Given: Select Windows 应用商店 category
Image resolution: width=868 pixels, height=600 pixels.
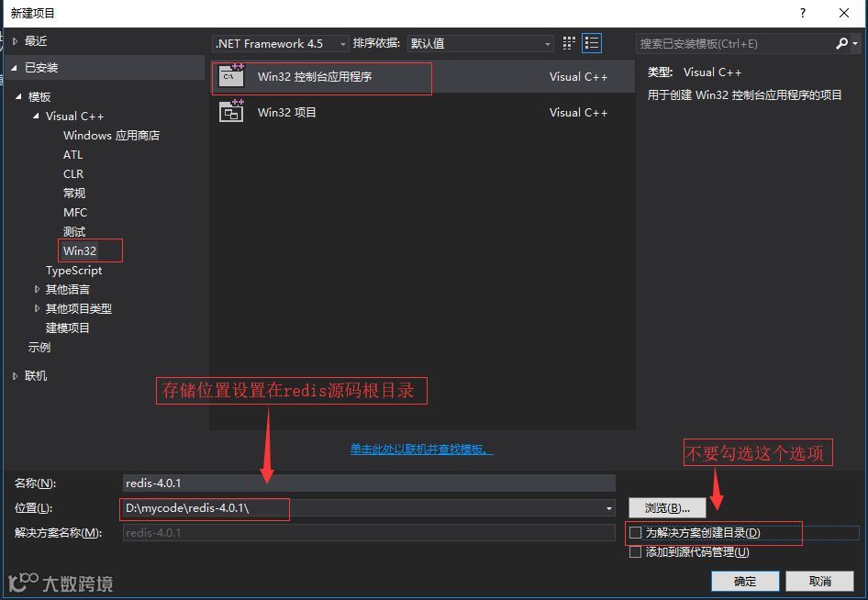Looking at the screenshot, I should 111,136.
